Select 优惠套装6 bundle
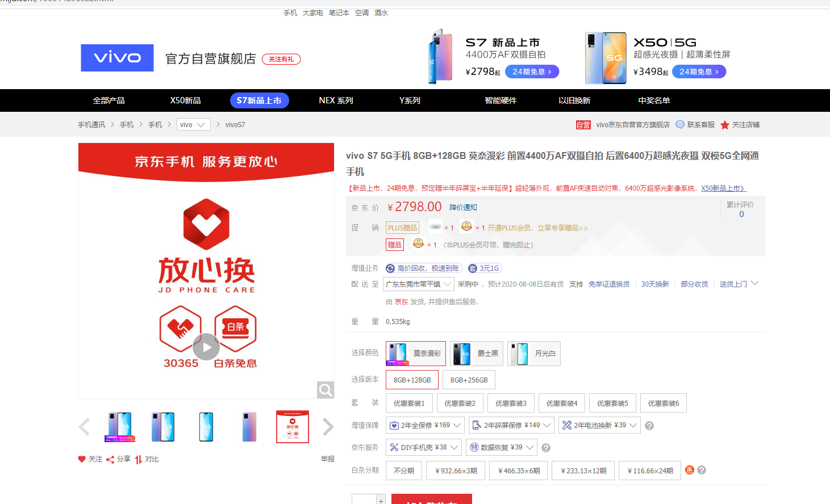830x504 pixels. (664, 403)
